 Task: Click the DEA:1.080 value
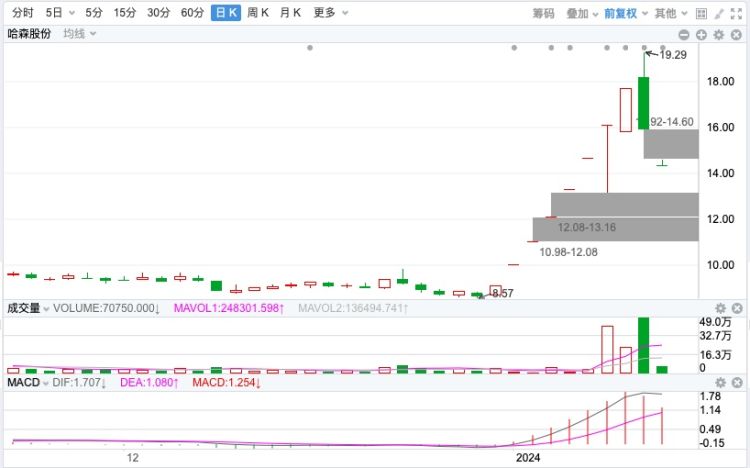(x=149, y=382)
